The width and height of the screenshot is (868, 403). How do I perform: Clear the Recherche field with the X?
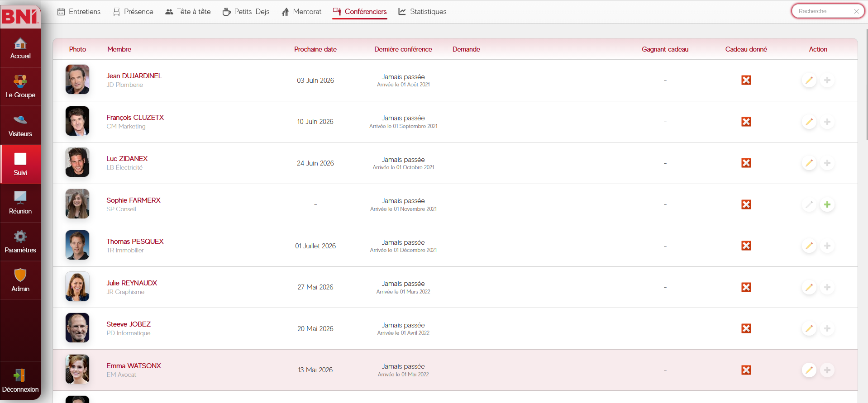[856, 11]
